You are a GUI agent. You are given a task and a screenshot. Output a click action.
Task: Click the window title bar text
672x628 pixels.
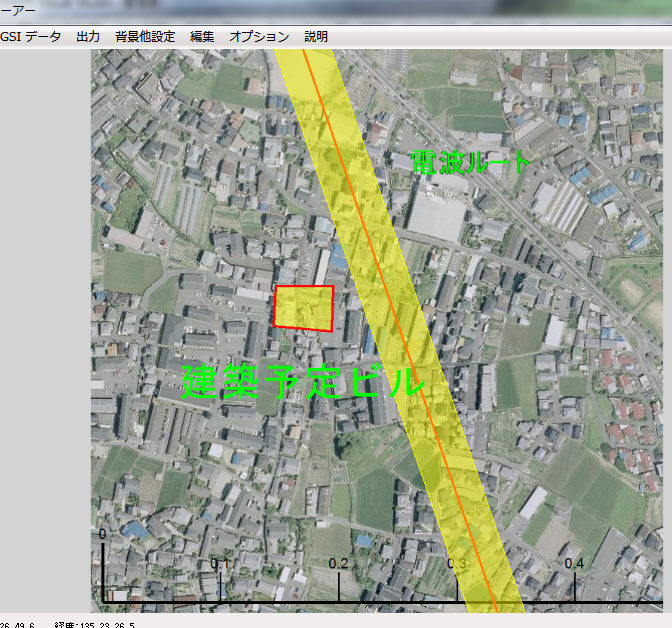coord(18,9)
